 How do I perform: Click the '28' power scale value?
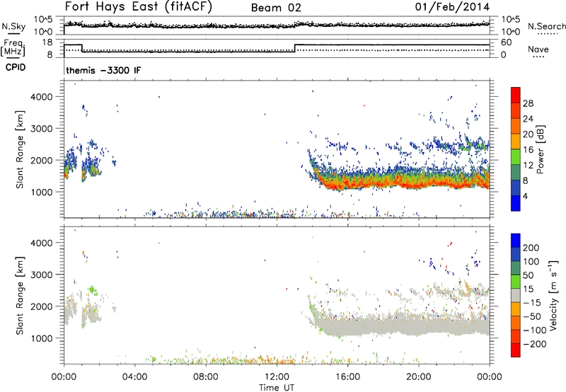(528, 103)
